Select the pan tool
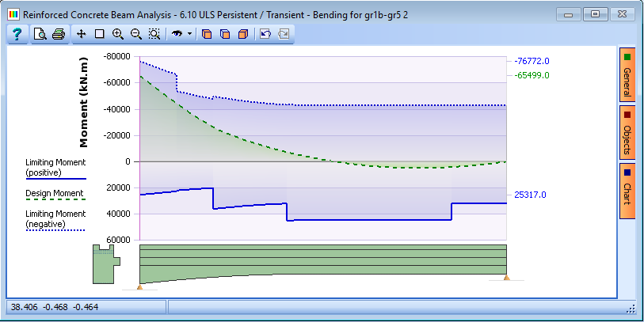644x322 pixels. [x=81, y=34]
